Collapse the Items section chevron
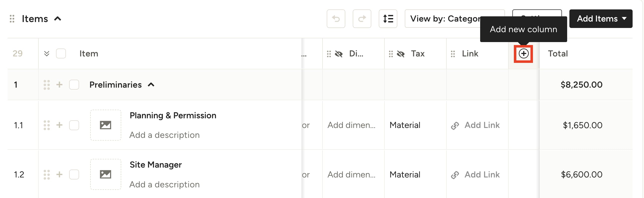 click(58, 19)
